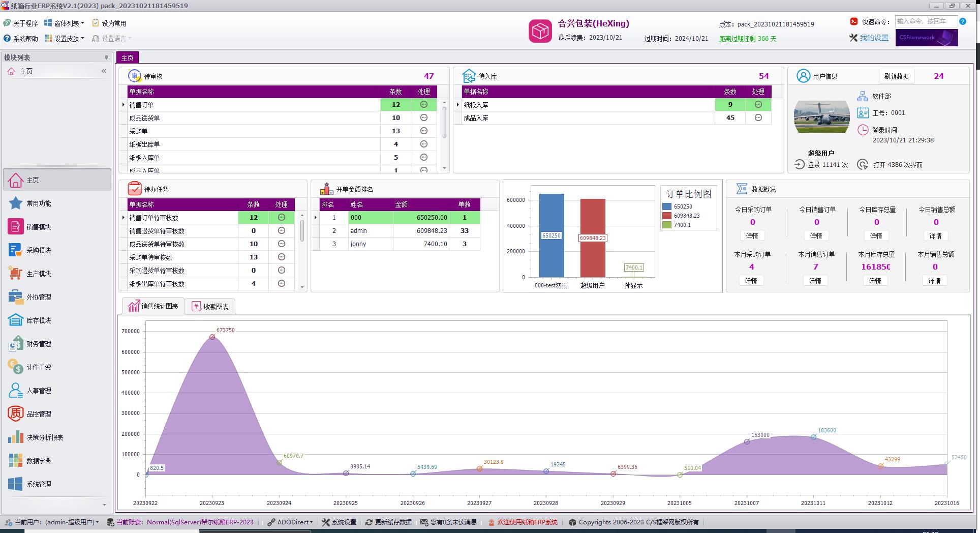Click the 刷新数据 refresh button
This screenshot has width=980, height=533.
896,76
